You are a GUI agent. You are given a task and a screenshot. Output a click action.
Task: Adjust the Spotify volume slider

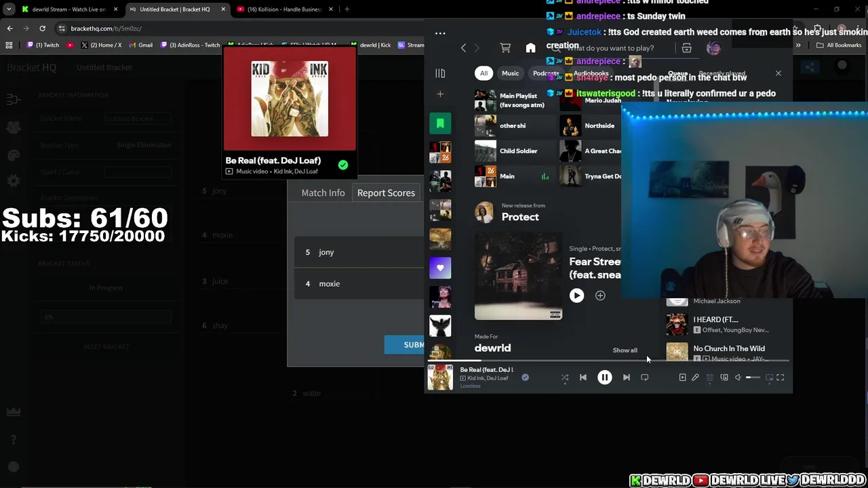coord(753,378)
